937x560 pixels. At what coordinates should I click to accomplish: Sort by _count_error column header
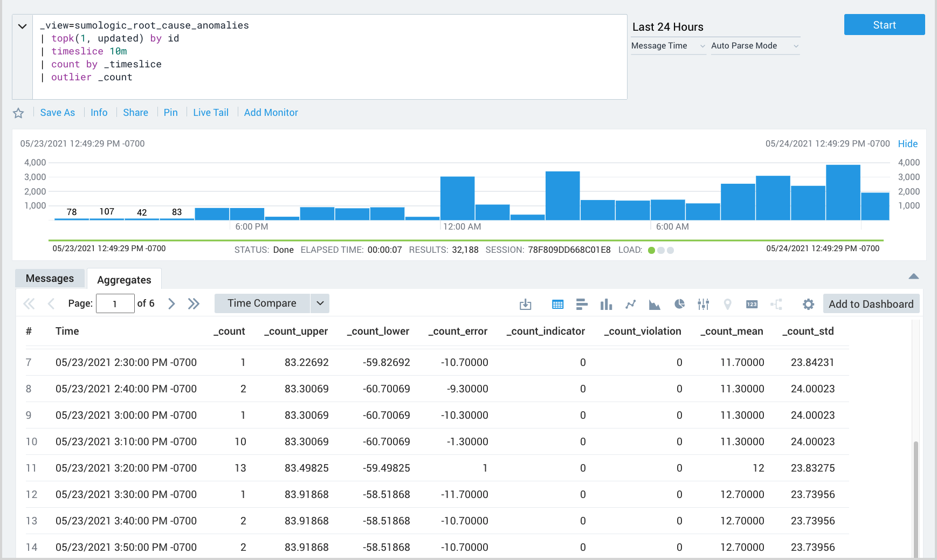point(458,331)
